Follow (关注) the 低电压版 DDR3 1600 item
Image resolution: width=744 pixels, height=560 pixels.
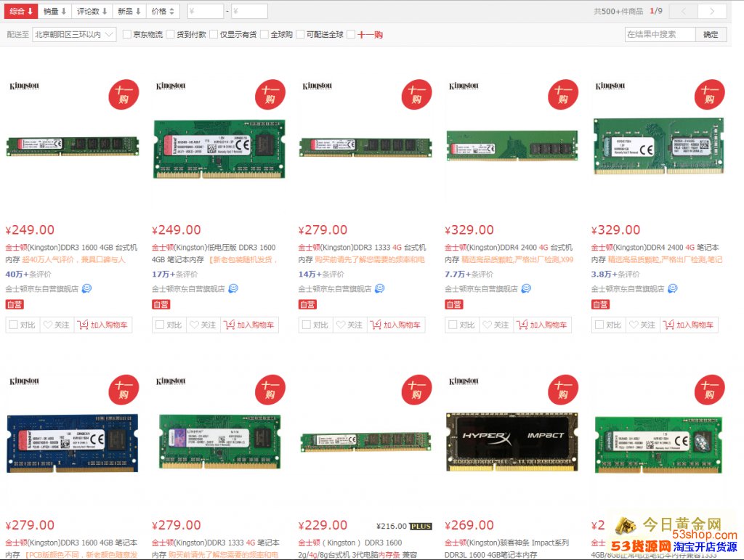pyautogui.click(x=203, y=325)
